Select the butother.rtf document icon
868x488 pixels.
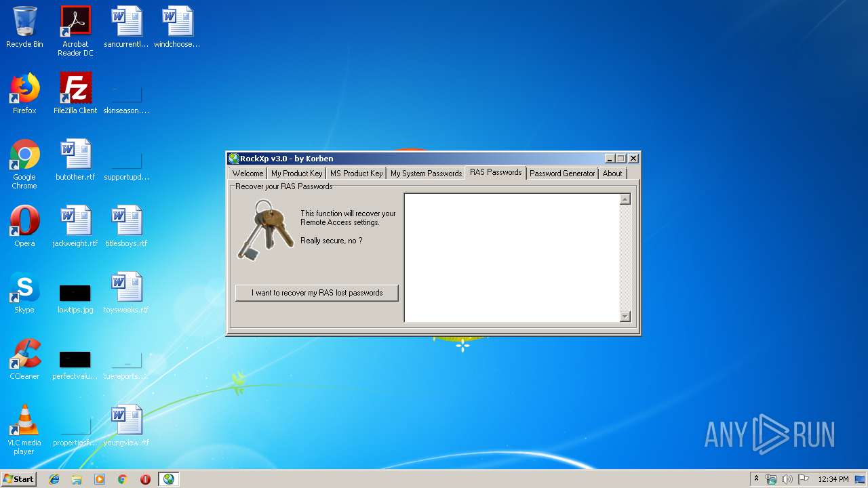point(75,160)
